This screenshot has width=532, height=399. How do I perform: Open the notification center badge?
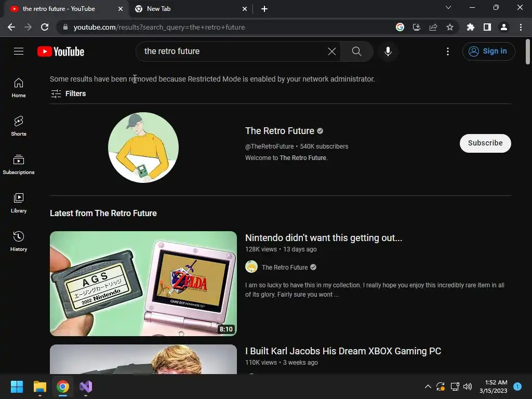pos(517,387)
